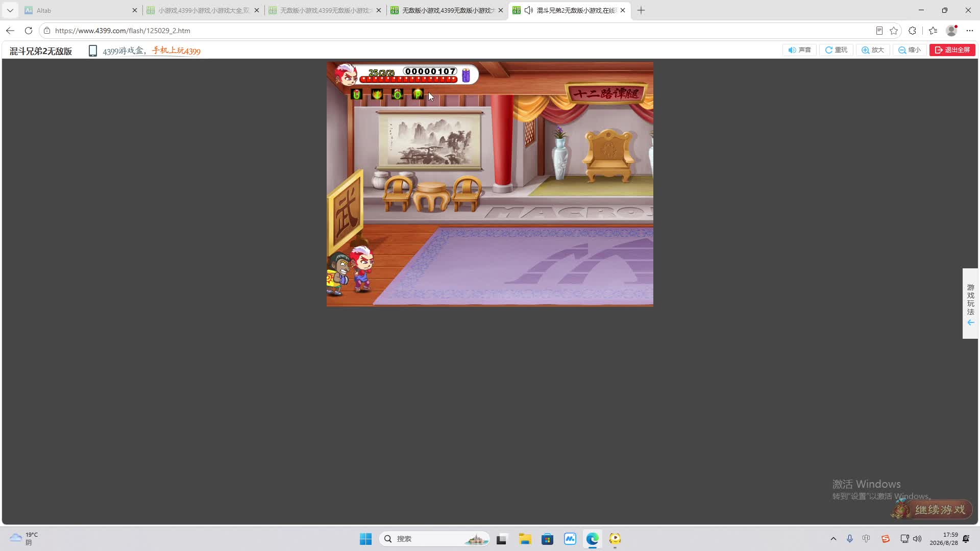The height and width of the screenshot is (551, 980).
Task: Click the phone icon beside 4399游戏盒
Action: tap(92, 51)
